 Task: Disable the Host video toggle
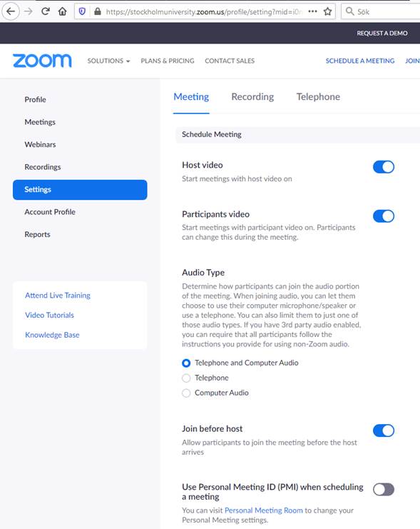click(x=384, y=167)
